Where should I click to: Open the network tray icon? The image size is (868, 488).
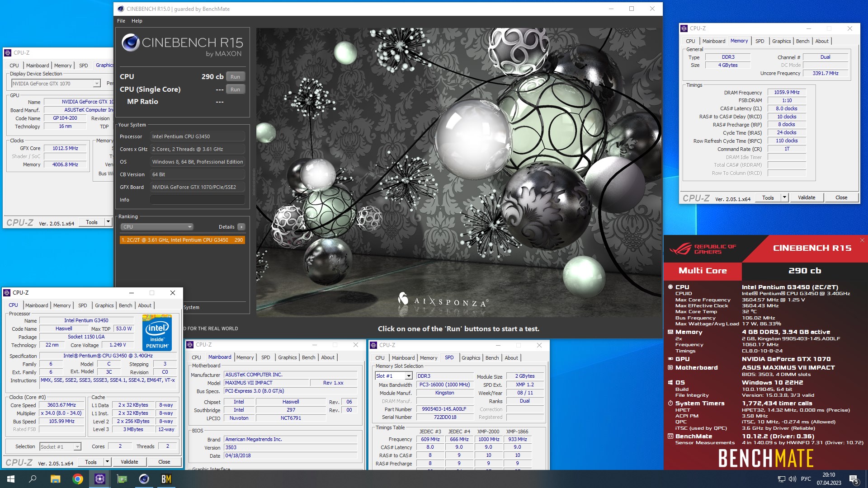click(x=781, y=479)
